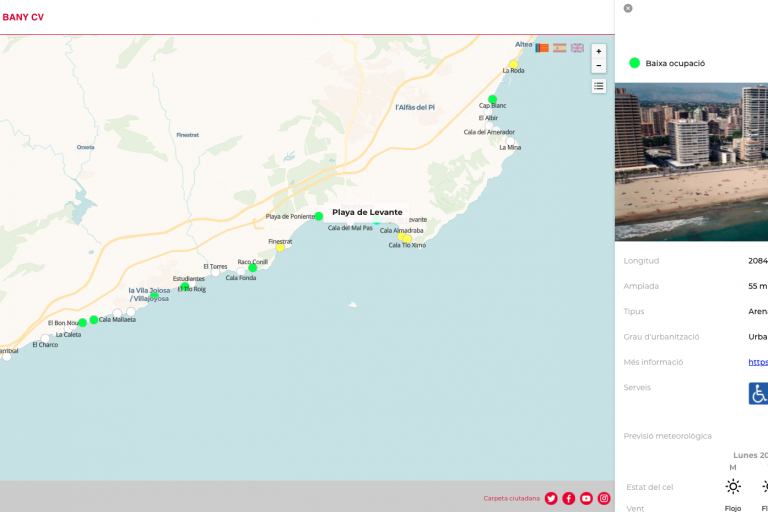Screen dimensions: 768x512
Task: Click the Cala Tío Ximo label
Action: (x=407, y=245)
